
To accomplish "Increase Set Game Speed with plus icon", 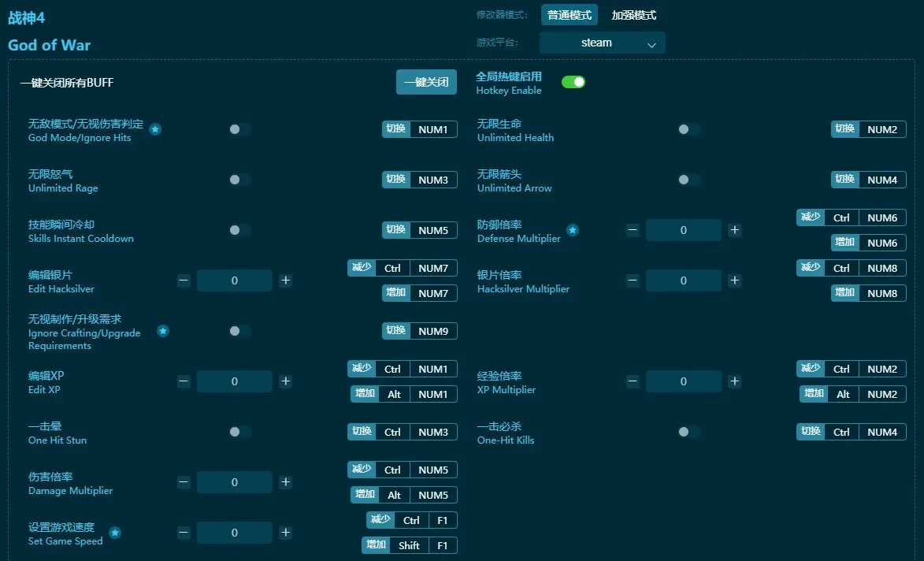I will [286, 533].
